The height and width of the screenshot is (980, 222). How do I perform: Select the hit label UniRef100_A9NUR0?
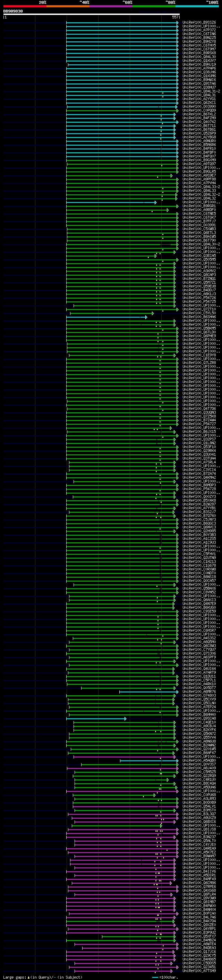[199, 141]
